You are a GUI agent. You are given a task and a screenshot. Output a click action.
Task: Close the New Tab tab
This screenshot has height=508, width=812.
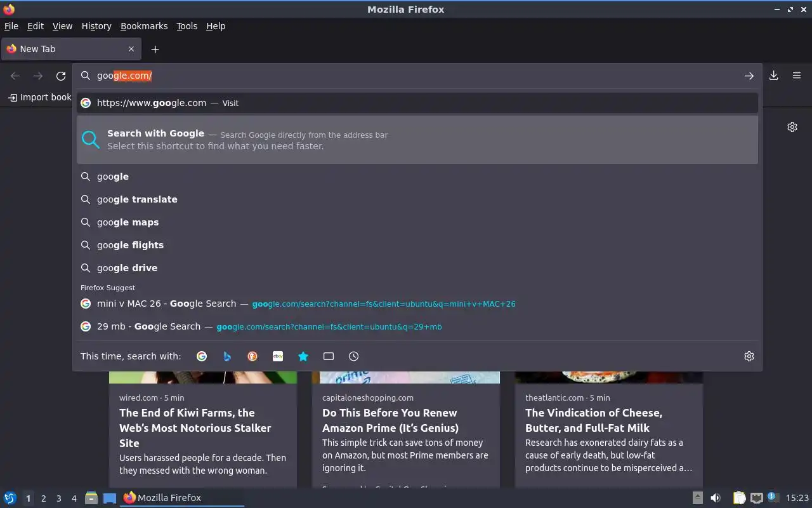131,49
